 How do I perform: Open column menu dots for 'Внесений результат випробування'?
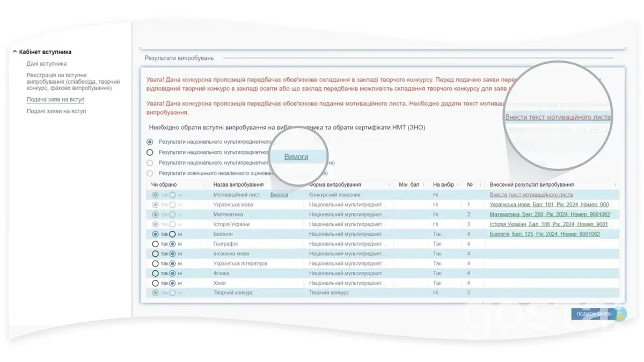pos(615,184)
